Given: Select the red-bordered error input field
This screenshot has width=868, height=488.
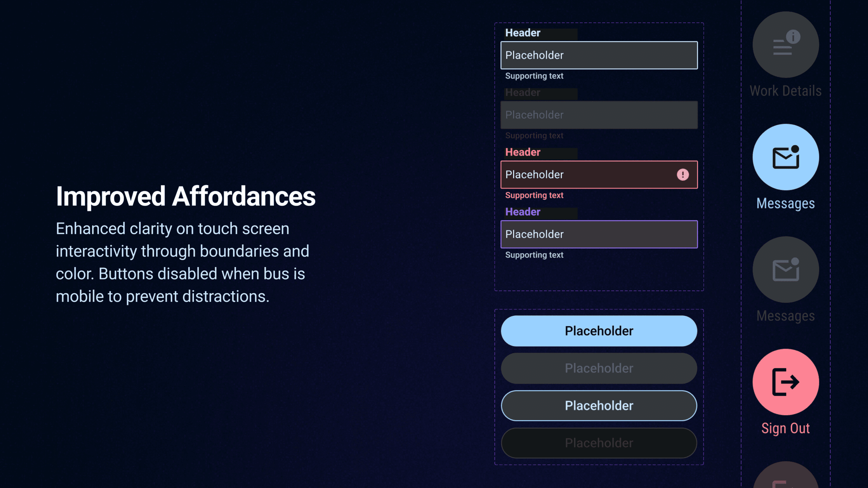Looking at the screenshot, I should (x=587, y=175).
